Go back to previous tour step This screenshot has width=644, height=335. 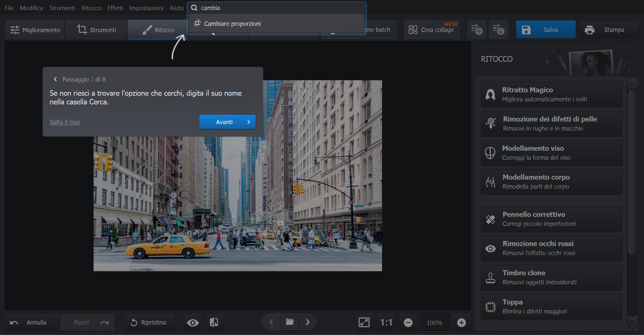(x=55, y=80)
